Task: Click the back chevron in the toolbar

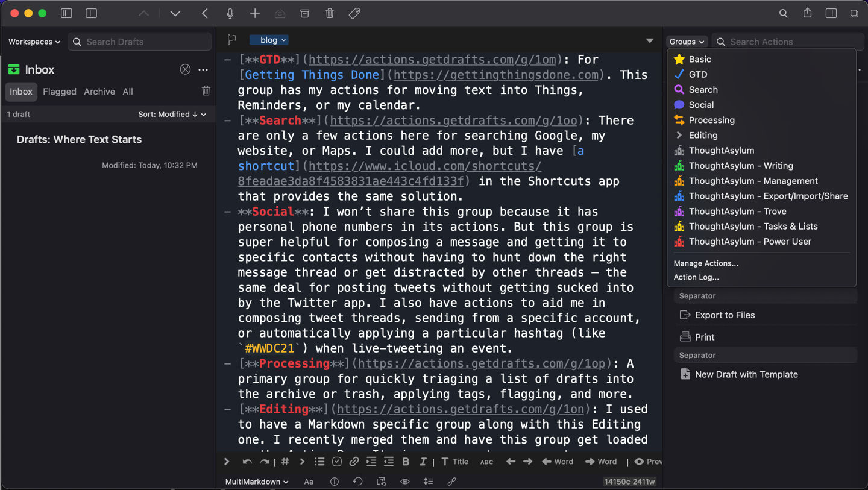Action: click(205, 13)
